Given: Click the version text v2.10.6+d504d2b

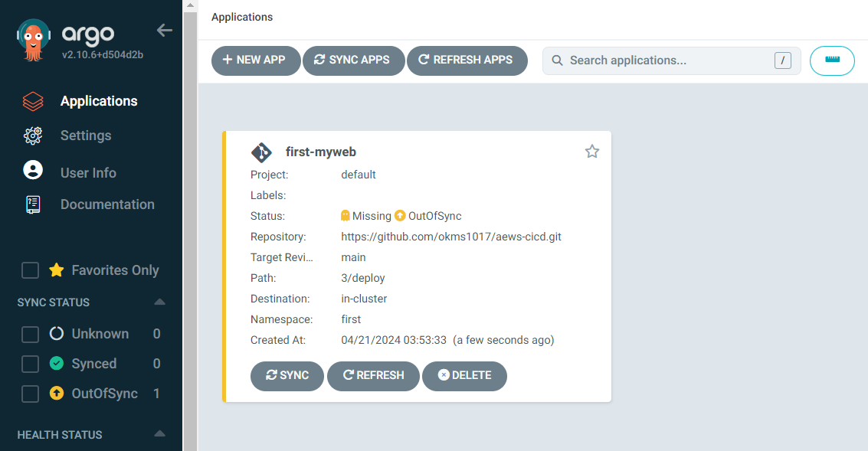Looking at the screenshot, I should click(103, 55).
